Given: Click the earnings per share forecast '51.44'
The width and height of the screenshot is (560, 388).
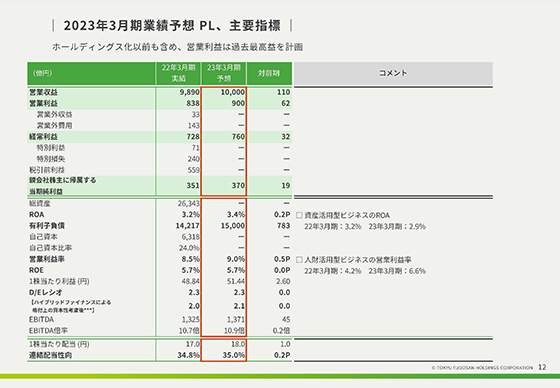Looking at the screenshot, I should point(236,281).
